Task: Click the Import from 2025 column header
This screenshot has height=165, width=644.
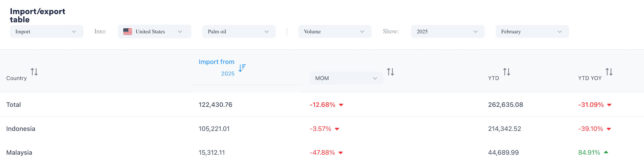Action: tap(216, 62)
